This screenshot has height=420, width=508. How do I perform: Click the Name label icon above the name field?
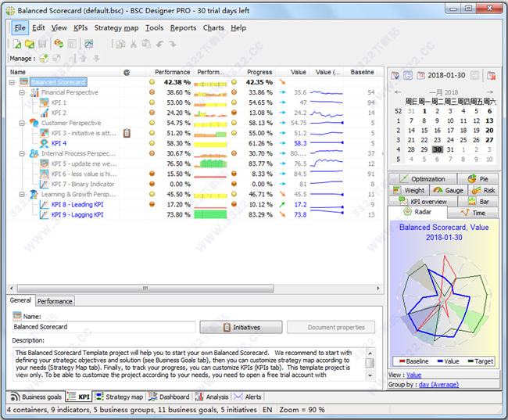[17, 315]
